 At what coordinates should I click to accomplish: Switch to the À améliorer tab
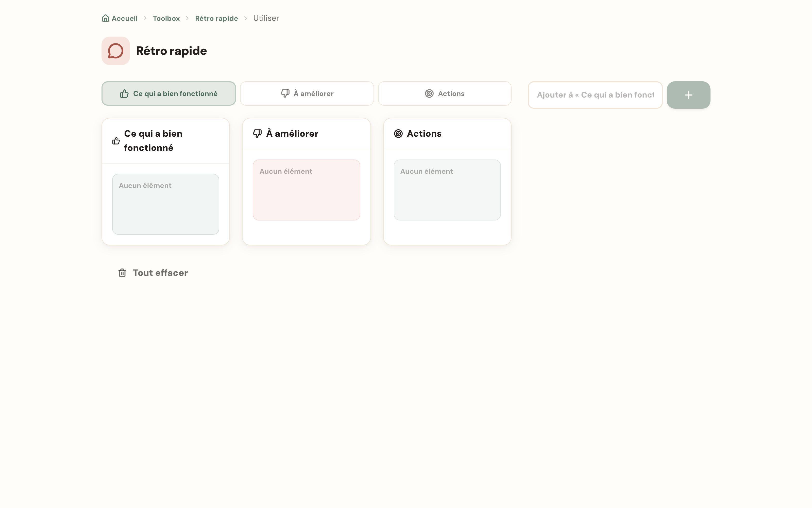point(307,93)
